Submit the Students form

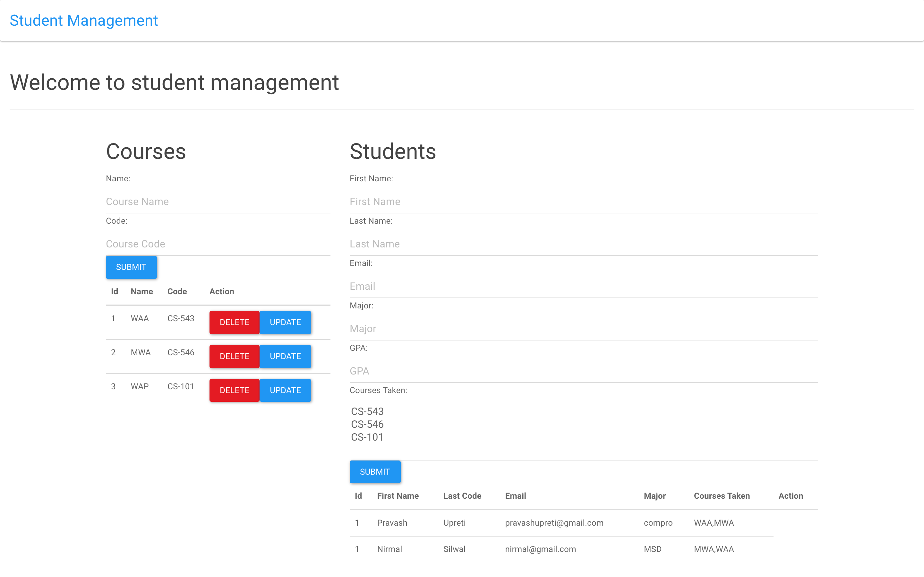375,472
